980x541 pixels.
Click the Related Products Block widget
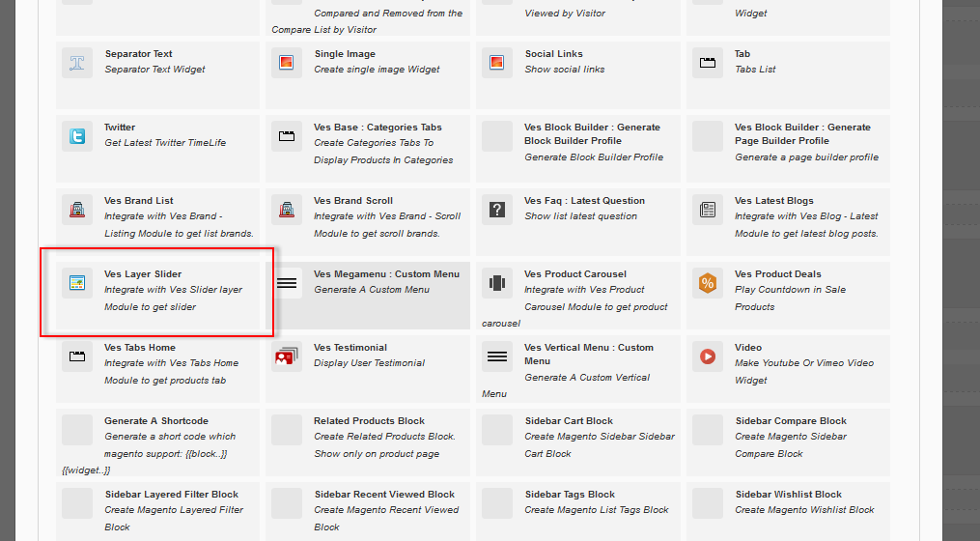(x=369, y=421)
